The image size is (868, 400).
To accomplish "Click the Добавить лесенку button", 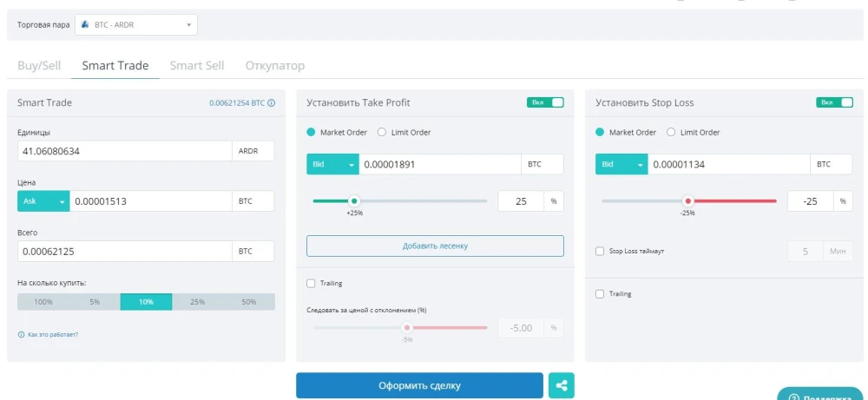I will pyautogui.click(x=435, y=246).
